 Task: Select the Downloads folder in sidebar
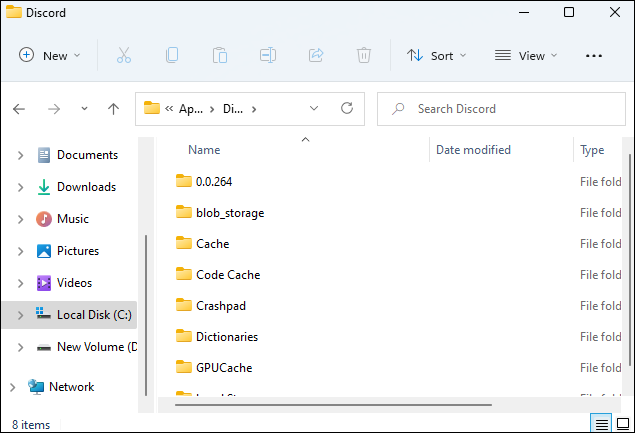(86, 187)
